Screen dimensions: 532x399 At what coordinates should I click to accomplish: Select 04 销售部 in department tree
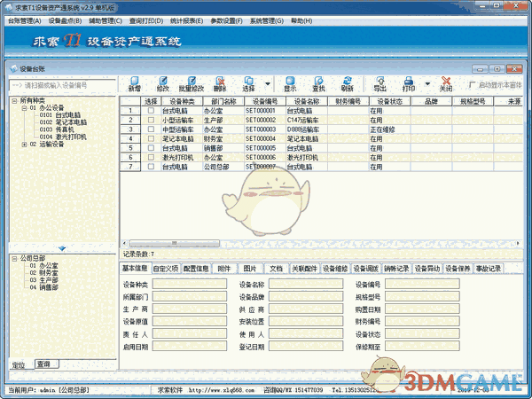[x=43, y=287]
